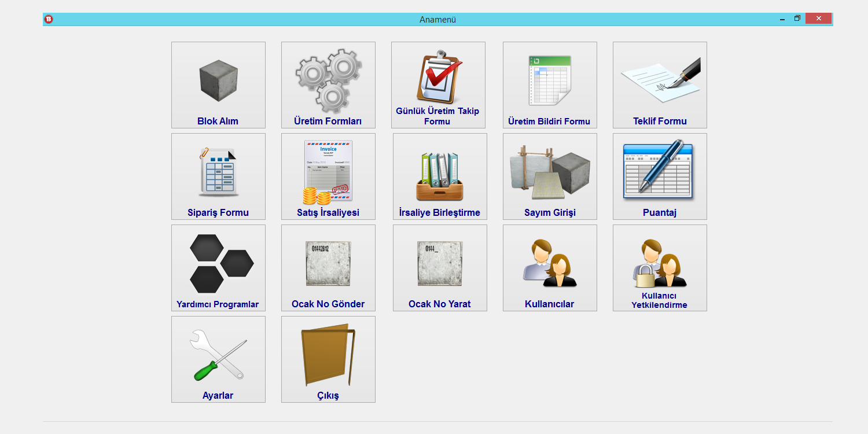Open the Blok Alım module
This screenshot has width=868, height=434.
click(x=218, y=84)
